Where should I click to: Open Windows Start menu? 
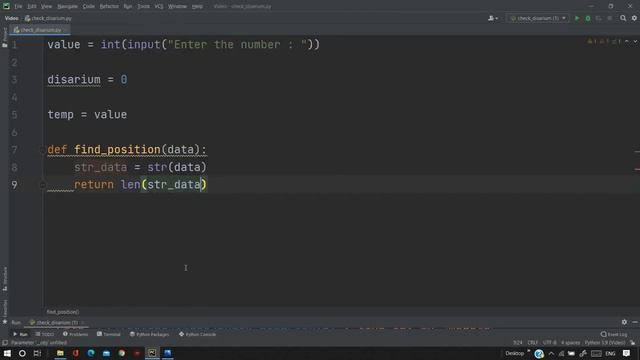(x=7, y=353)
